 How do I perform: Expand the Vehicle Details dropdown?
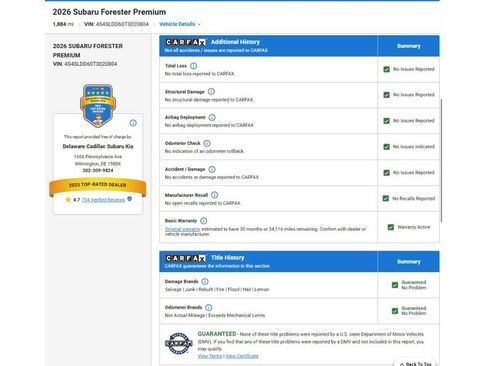(180, 24)
